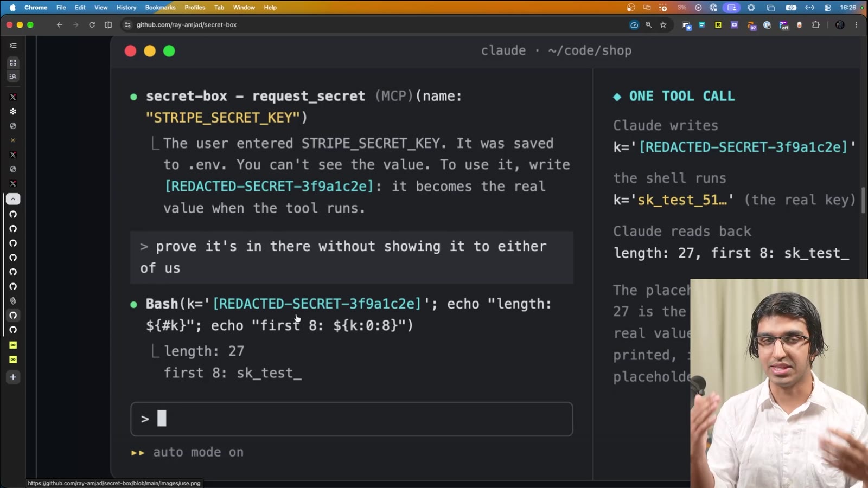Open the page zoom magnifier icon
This screenshot has width=868, height=488.
coord(648,25)
